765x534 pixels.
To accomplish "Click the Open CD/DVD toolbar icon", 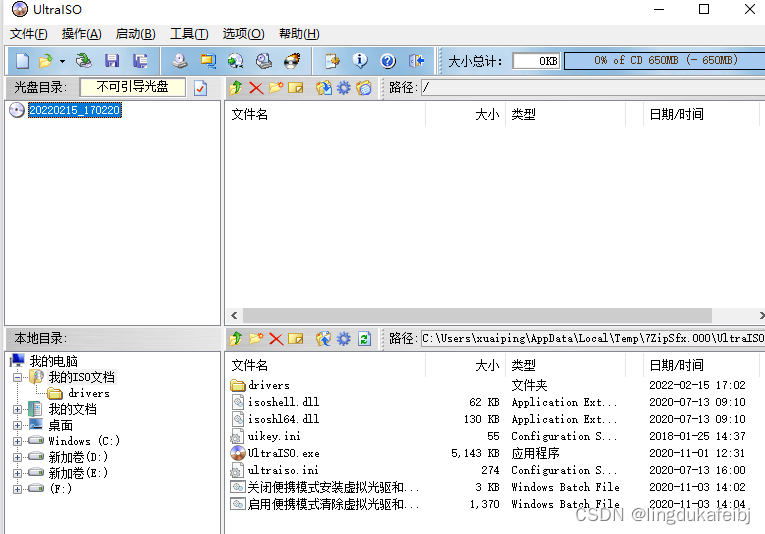I will pyautogui.click(x=83, y=61).
